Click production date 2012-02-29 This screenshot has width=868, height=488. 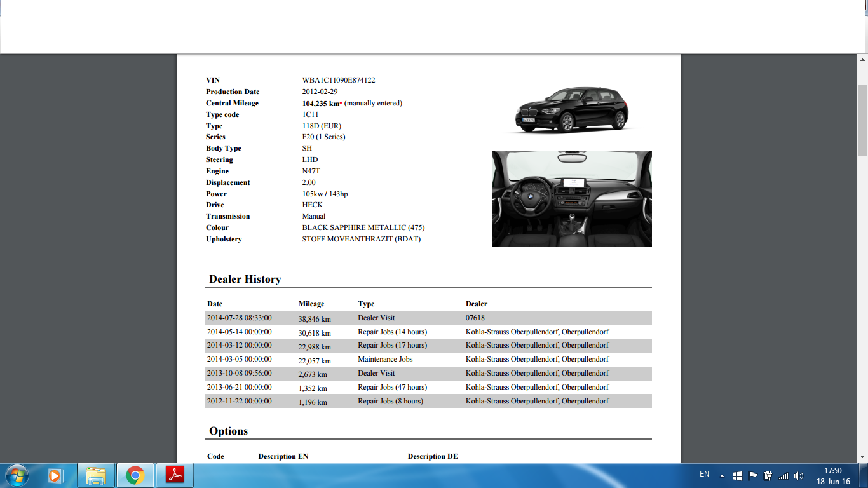point(320,91)
